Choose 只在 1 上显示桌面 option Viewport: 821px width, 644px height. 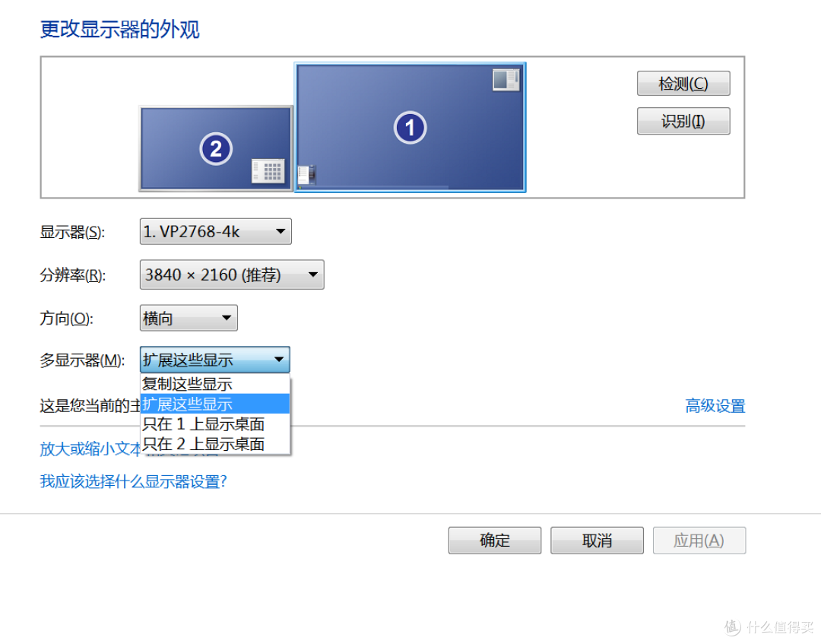tap(214, 424)
